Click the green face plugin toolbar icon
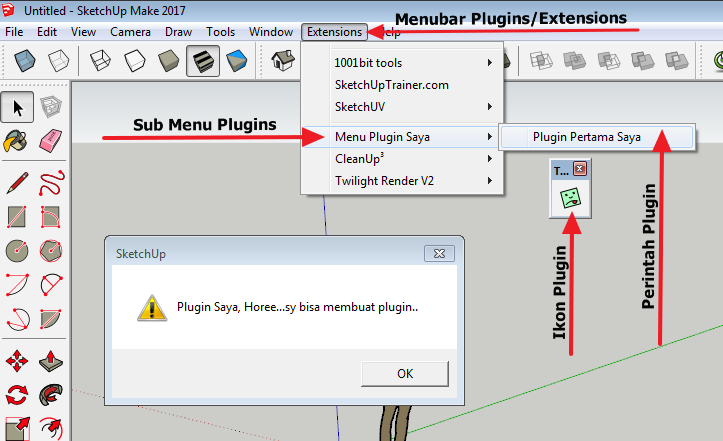This screenshot has width=723, height=441. point(570,198)
